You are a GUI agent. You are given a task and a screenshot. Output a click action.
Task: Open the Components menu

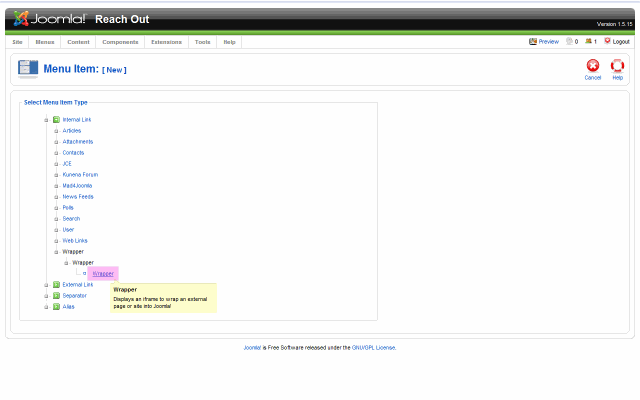pos(120,42)
